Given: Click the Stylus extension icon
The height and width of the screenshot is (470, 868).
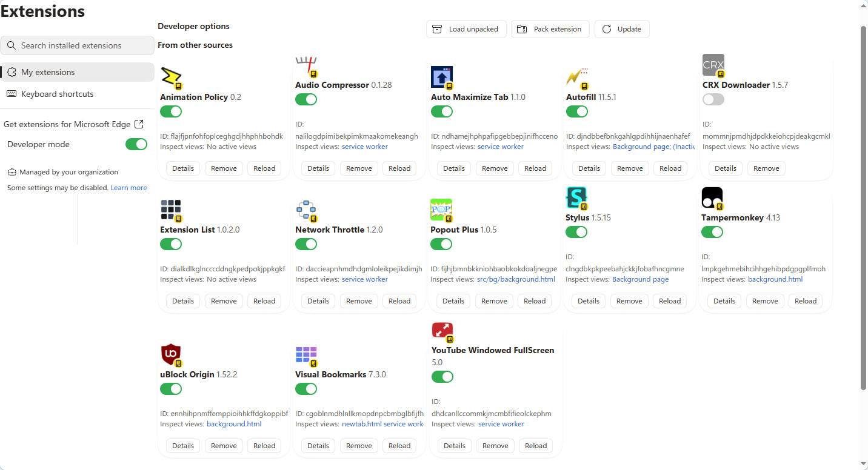Looking at the screenshot, I should pyautogui.click(x=576, y=197).
